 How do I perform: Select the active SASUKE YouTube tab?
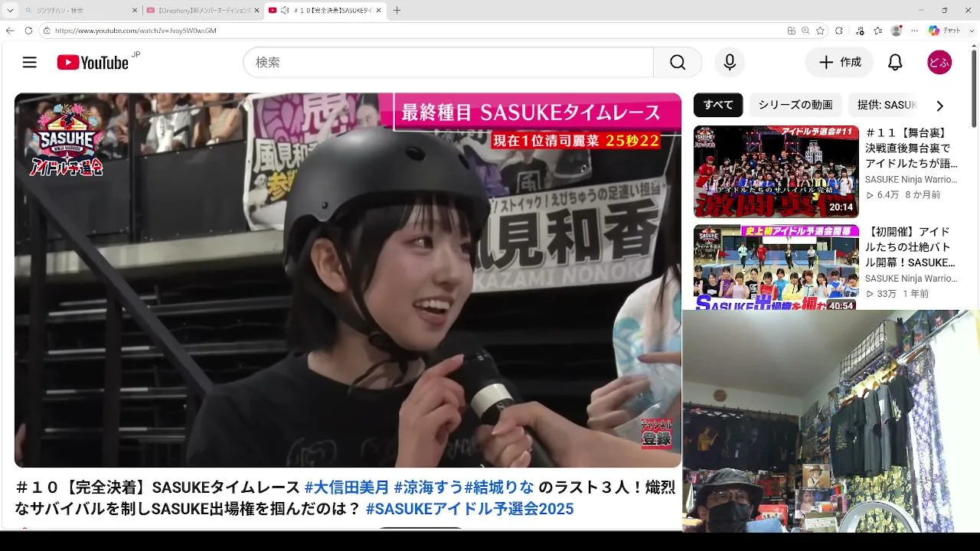[x=326, y=11]
